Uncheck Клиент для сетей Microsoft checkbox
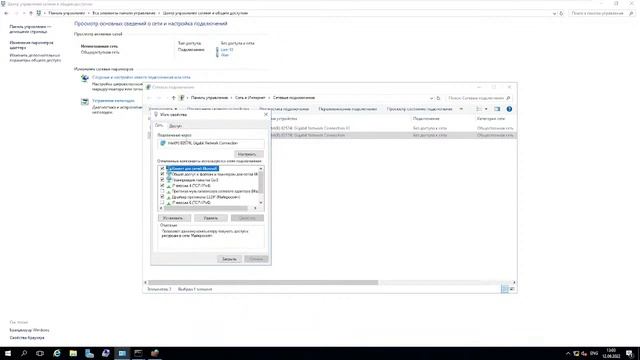 click(x=162, y=169)
